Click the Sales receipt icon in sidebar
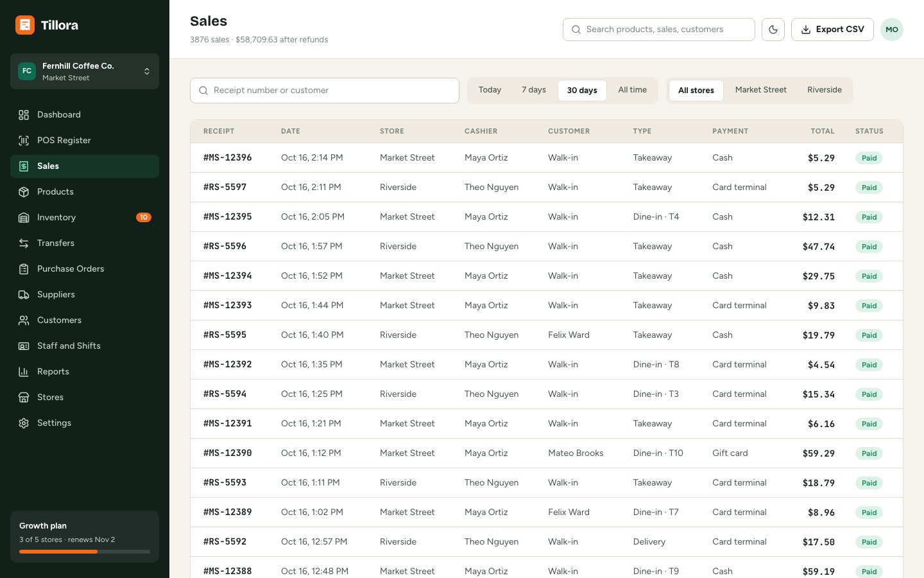 [24, 166]
